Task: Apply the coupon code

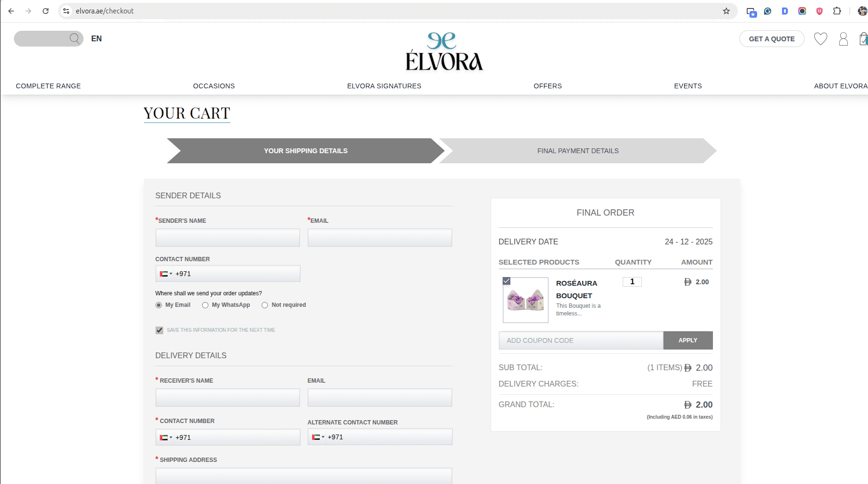Action: (x=687, y=340)
